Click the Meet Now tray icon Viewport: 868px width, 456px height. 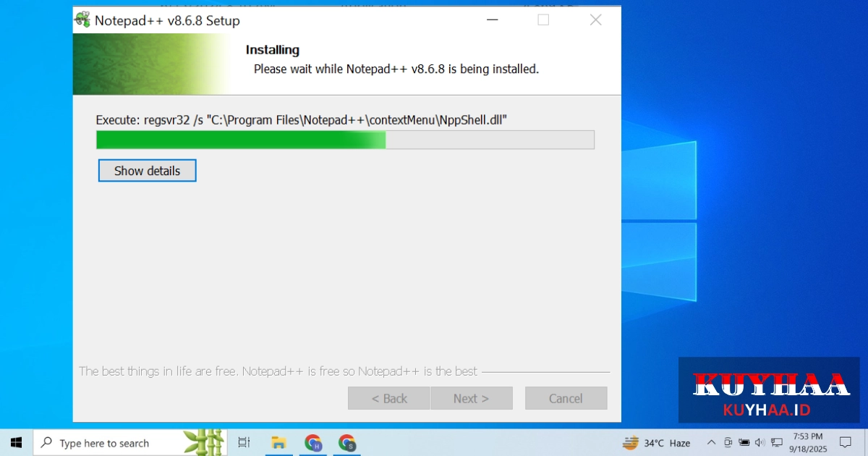pyautogui.click(x=728, y=442)
